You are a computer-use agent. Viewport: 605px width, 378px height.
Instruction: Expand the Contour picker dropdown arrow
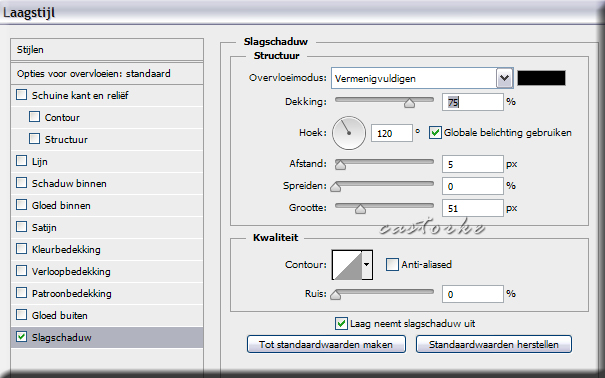click(367, 265)
